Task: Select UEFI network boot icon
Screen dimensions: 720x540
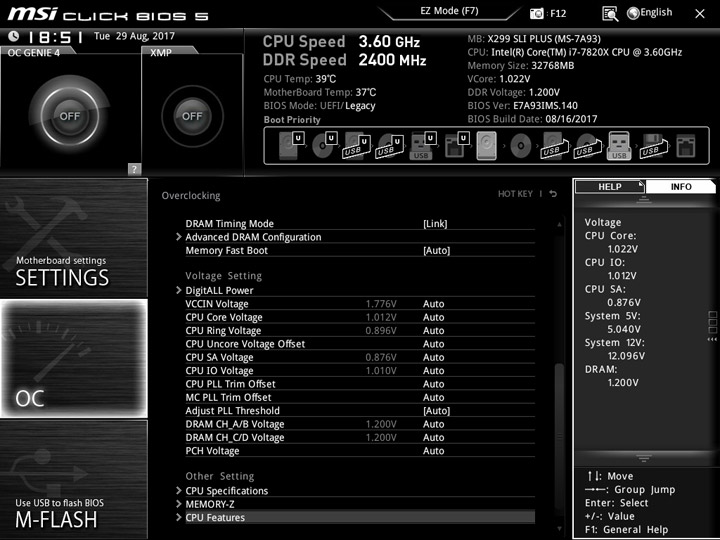Action: tap(456, 146)
